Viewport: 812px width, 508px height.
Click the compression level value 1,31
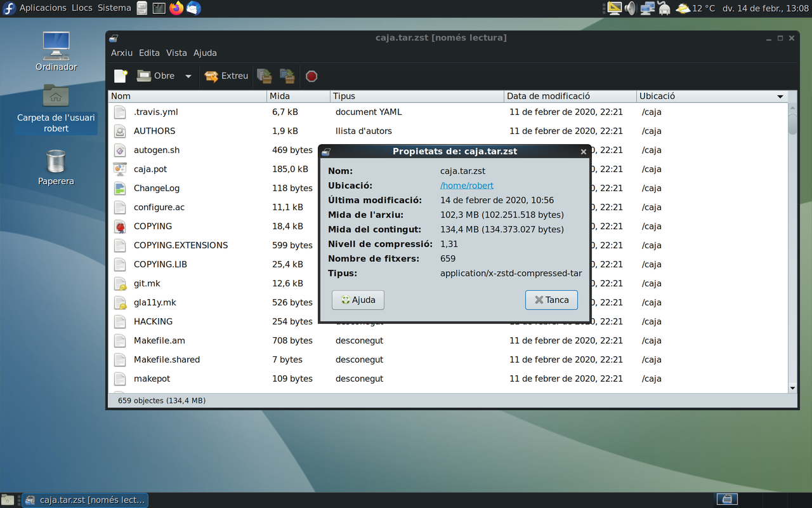449,244
